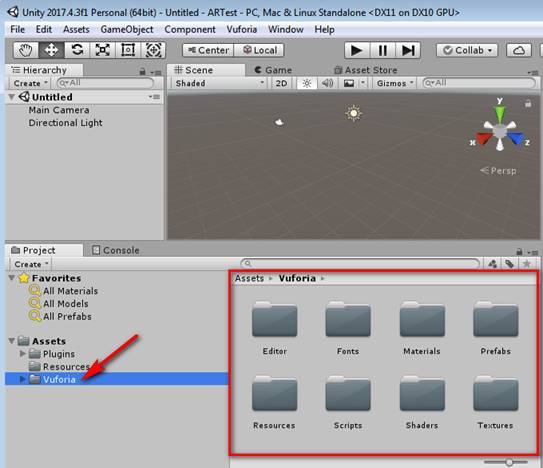Switch to the Console tab

116,250
